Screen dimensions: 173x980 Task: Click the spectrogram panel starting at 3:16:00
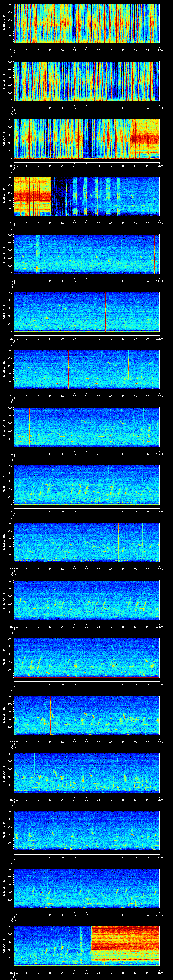87,24
